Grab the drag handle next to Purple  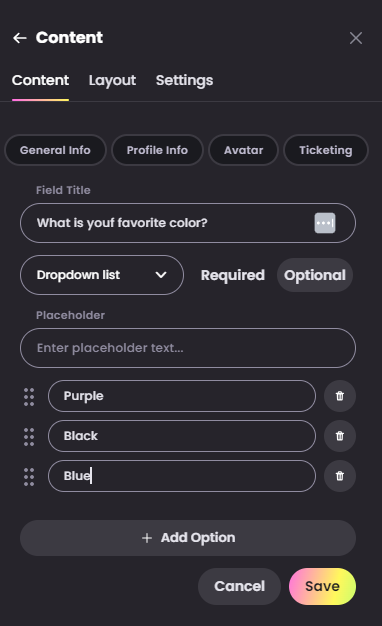[29, 397]
